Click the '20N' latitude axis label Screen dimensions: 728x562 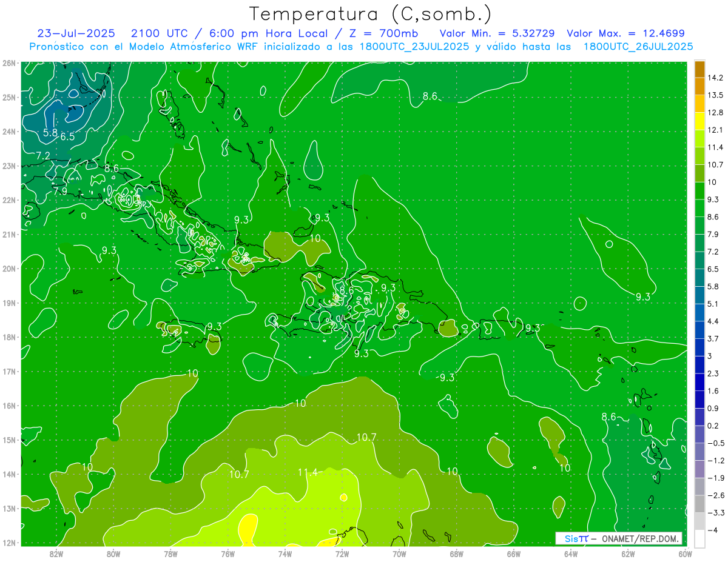click(x=9, y=269)
